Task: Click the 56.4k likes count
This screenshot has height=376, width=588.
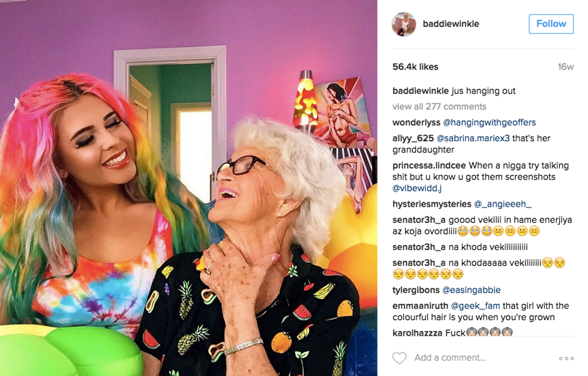Action: tap(415, 67)
